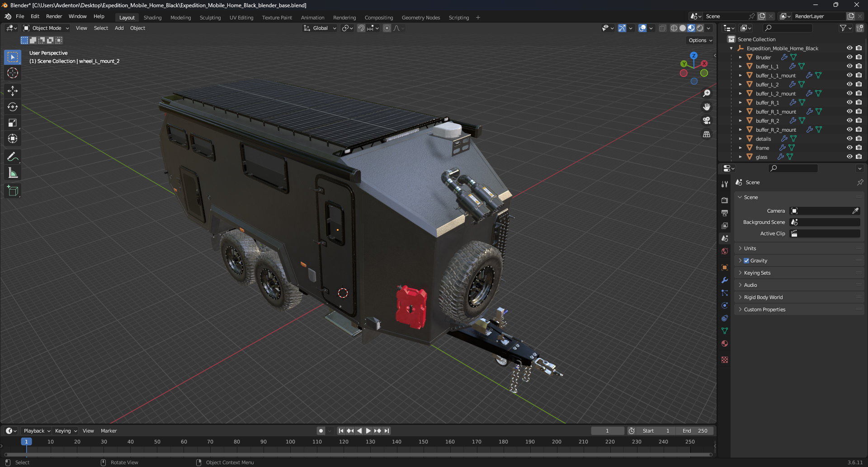Open the Texture properties tab

[725, 360]
